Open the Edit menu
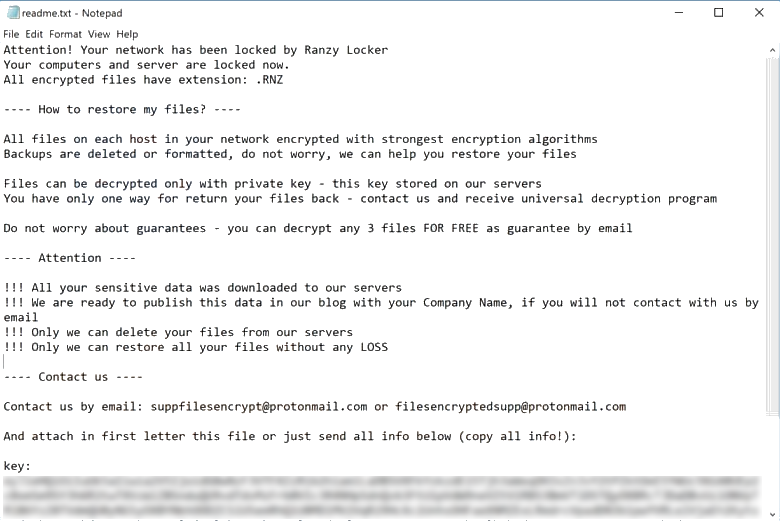This screenshot has height=521, width=780. 34,34
